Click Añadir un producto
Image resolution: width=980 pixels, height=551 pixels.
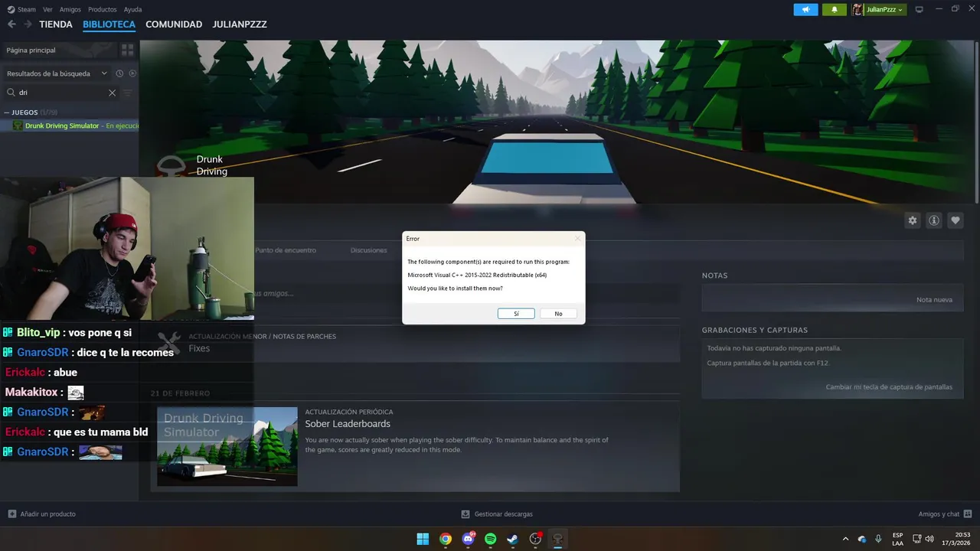(x=42, y=514)
